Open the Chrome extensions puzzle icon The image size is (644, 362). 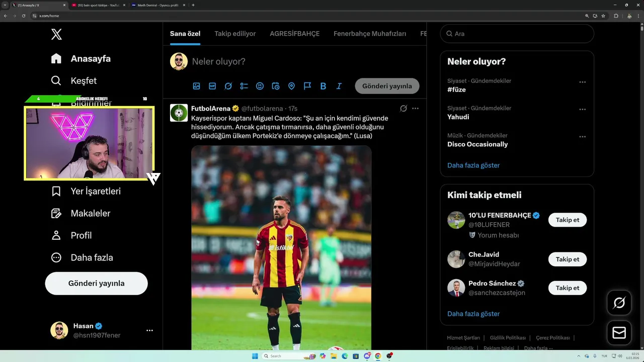(616, 16)
